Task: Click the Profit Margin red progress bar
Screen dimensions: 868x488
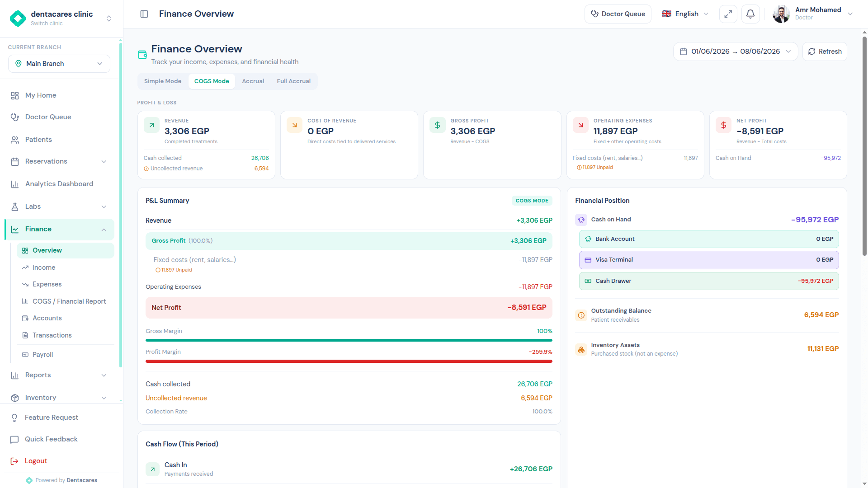Action: tap(349, 361)
